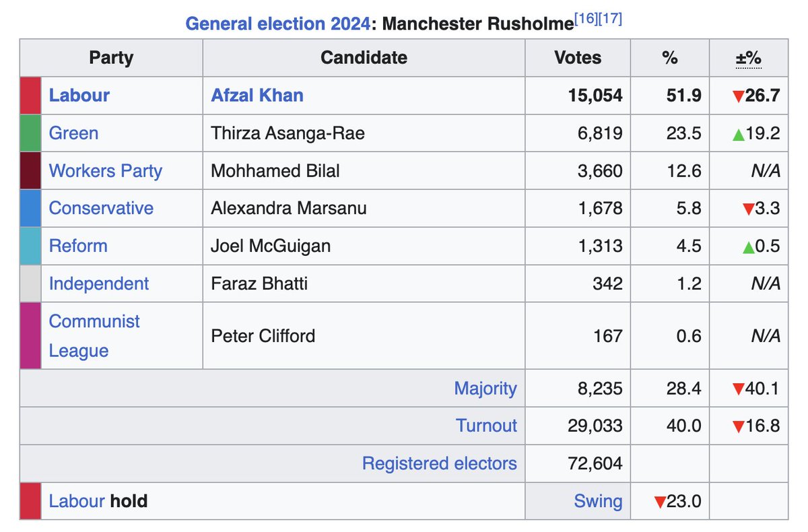Click the Labour hold link
The width and height of the screenshot is (808, 532).
(77, 501)
